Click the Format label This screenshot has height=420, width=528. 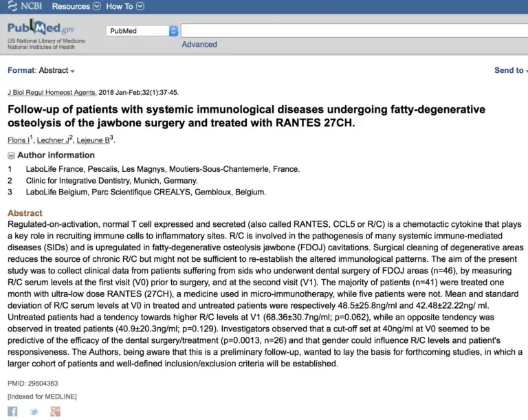[21, 70]
